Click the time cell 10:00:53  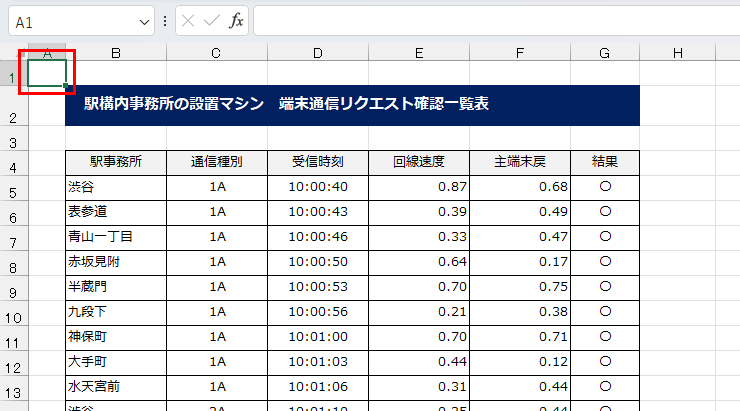click(x=318, y=287)
